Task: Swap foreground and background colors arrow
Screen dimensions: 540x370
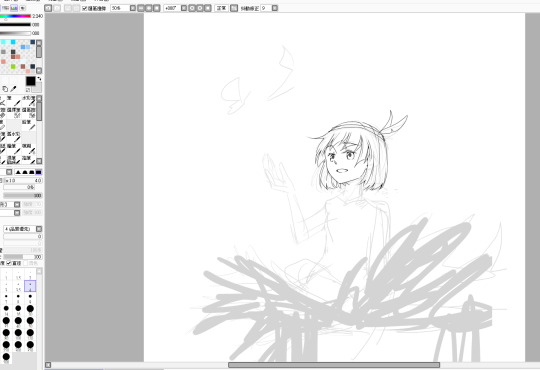Action: click(39, 79)
